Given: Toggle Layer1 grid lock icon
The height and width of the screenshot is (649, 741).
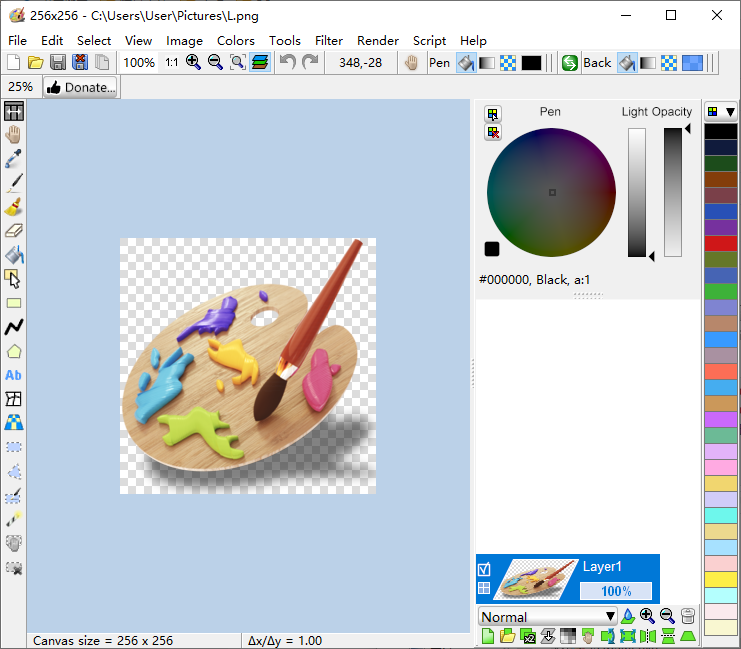Looking at the screenshot, I should coord(485,589).
